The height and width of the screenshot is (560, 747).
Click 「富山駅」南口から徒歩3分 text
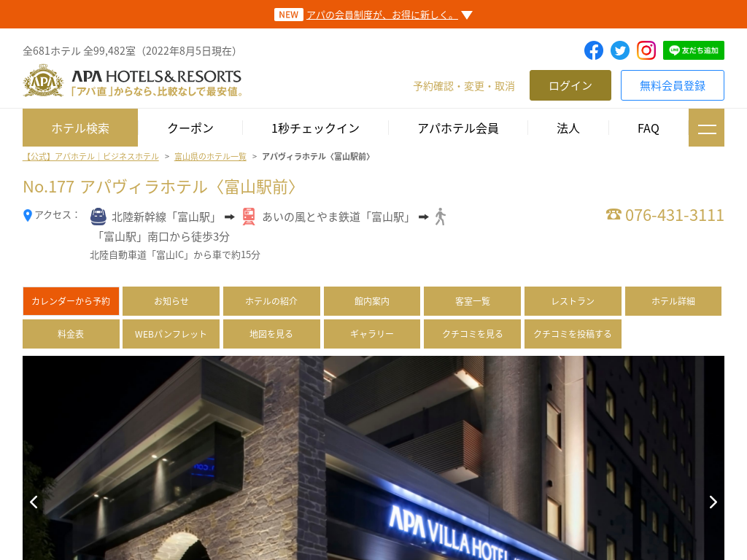pos(161,237)
